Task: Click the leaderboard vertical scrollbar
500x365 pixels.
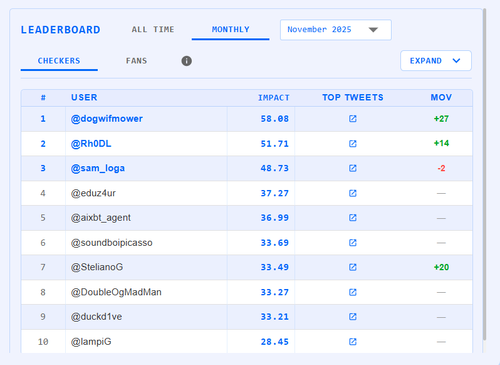Action: tap(485, 174)
